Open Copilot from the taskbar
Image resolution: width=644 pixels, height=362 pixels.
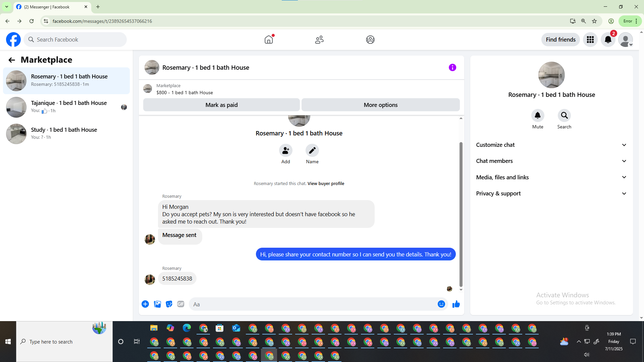point(170,328)
